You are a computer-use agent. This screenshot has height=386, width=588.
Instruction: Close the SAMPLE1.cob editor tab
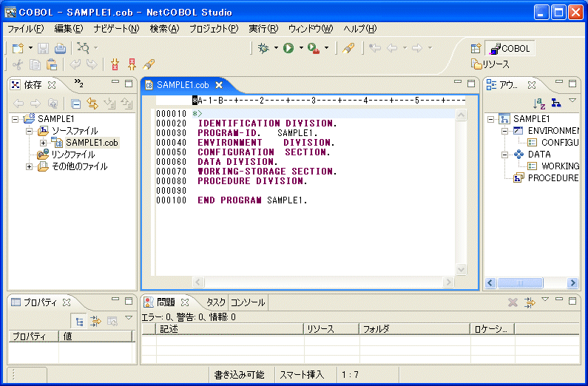pyautogui.click(x=219, y=85)
